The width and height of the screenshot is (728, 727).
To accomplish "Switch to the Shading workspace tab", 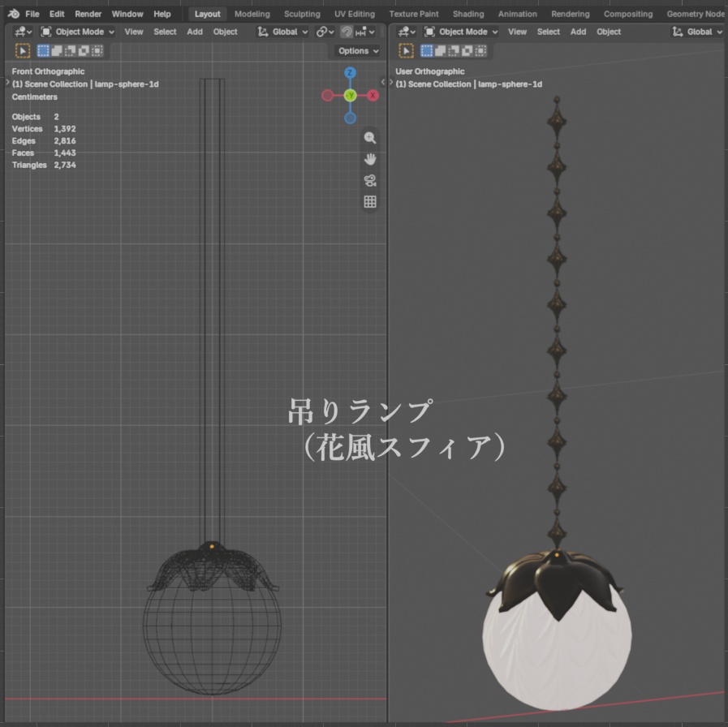I will click(x=468, y=14).
